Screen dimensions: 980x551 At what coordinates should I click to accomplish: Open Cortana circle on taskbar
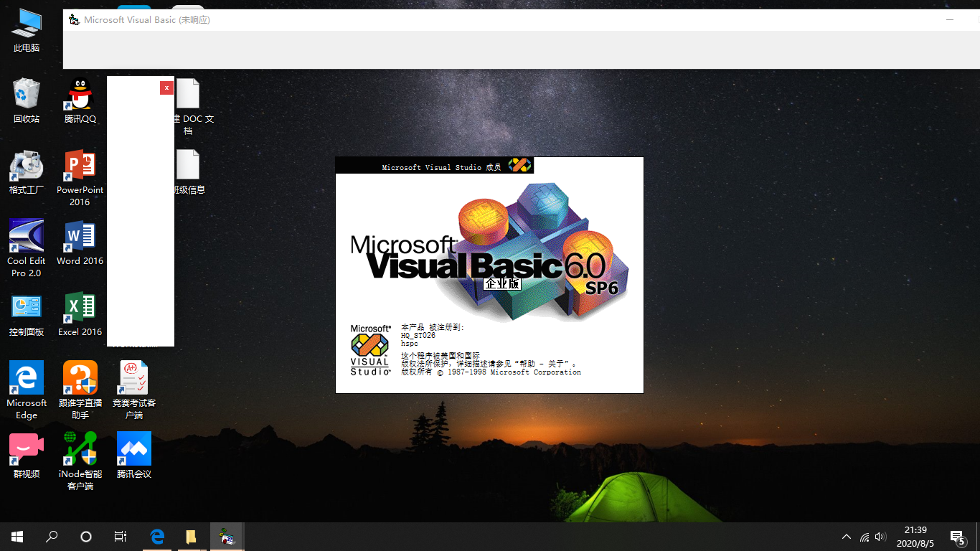click(86, 537)
